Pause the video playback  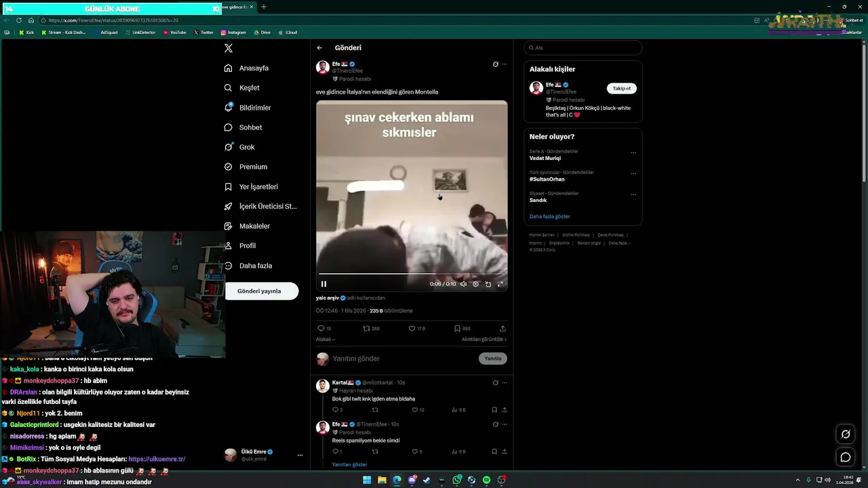tap(323, 284)
